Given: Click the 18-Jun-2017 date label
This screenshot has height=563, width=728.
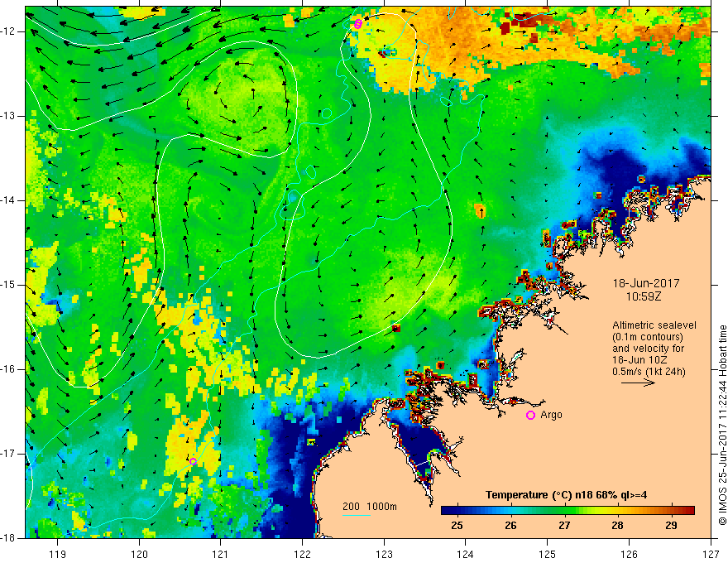Looking at the screenshot, I should pyautogui.click(x=646, y=283).
